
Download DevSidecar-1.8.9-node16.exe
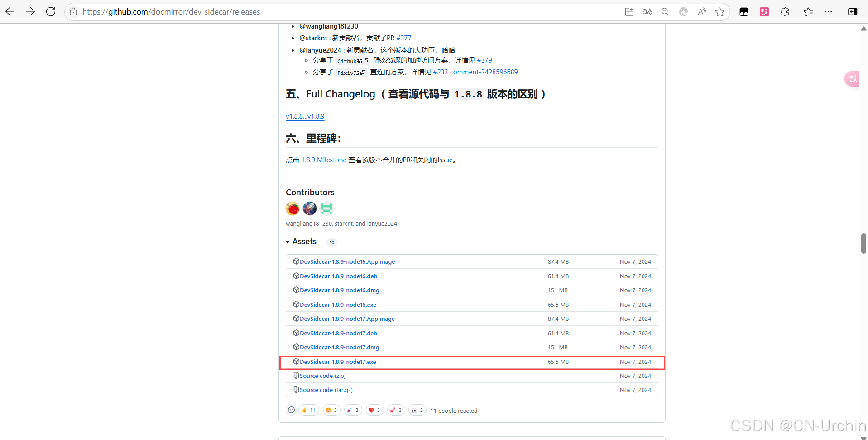tap(338, 305)
